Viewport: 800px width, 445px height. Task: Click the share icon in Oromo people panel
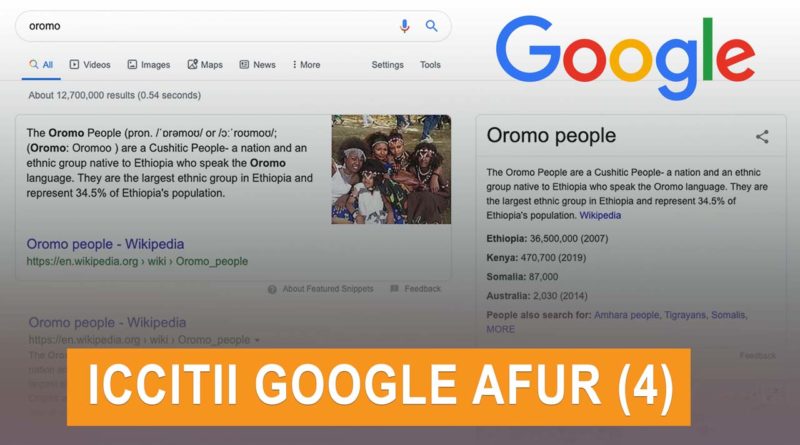(762, 137)
